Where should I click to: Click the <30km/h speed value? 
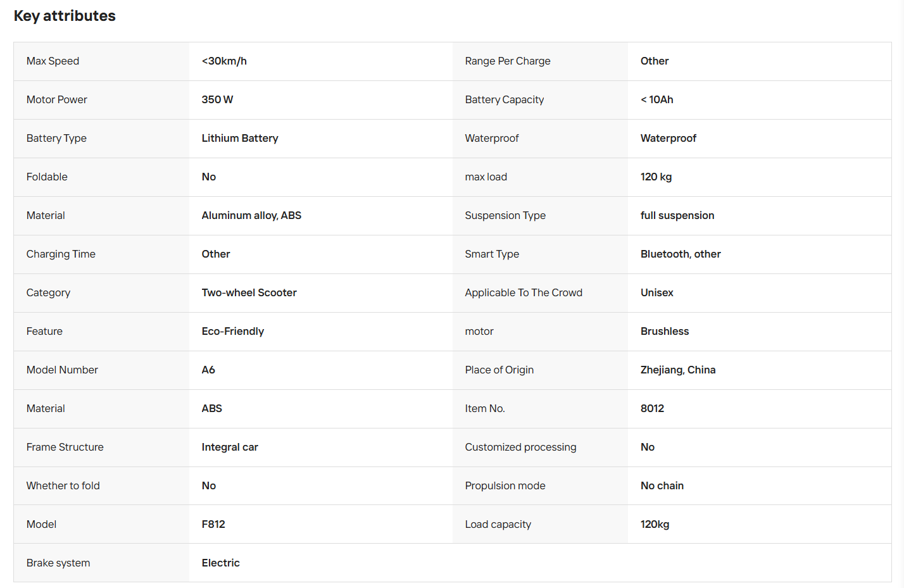[224, 61]
